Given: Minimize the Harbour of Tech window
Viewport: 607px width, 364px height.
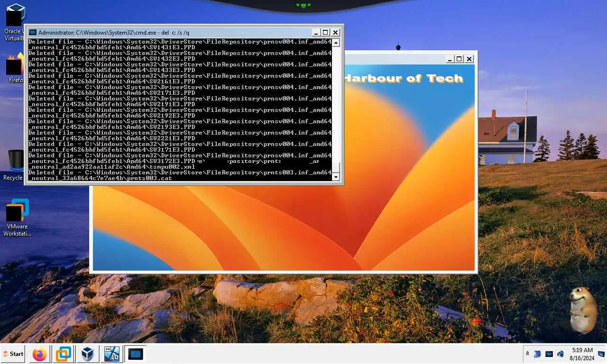Looking at the screenshot, I should click(x=449, y=59).
